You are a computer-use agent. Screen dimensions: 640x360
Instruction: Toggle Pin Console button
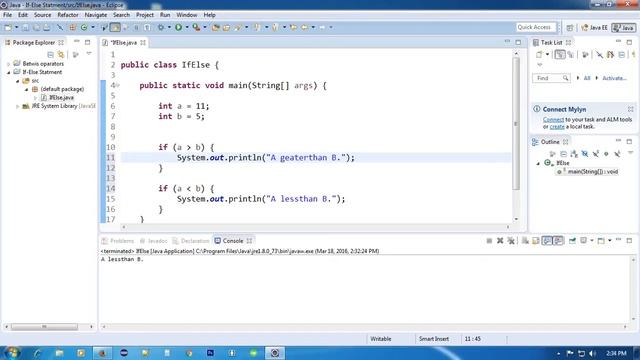pyautogui.click(x=572, y=241)
